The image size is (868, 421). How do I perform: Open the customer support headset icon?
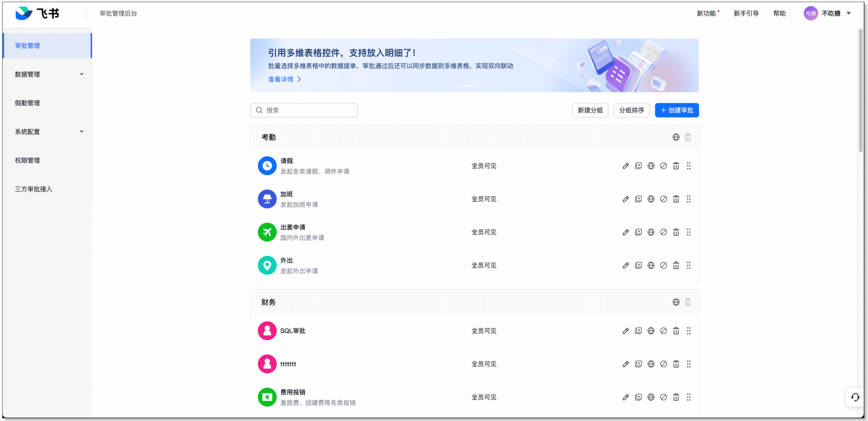(855, 397)
